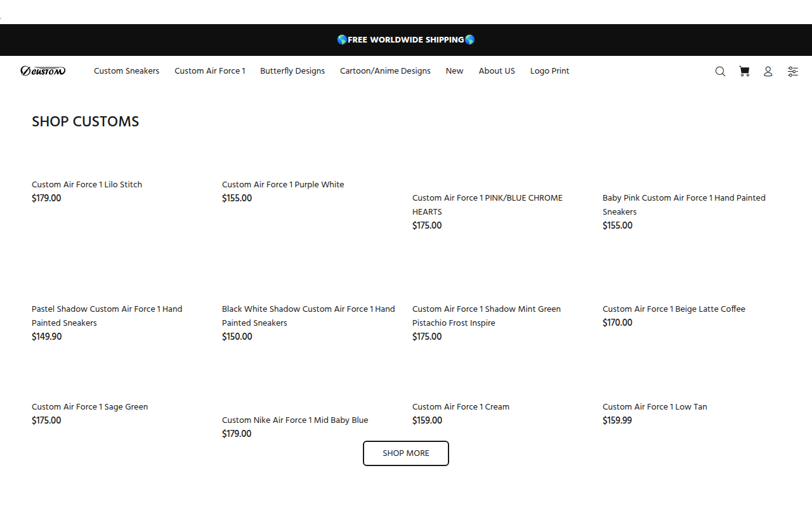
Task: Open Cartoon/Anime Designs menu item
Action: pos(385,71)
